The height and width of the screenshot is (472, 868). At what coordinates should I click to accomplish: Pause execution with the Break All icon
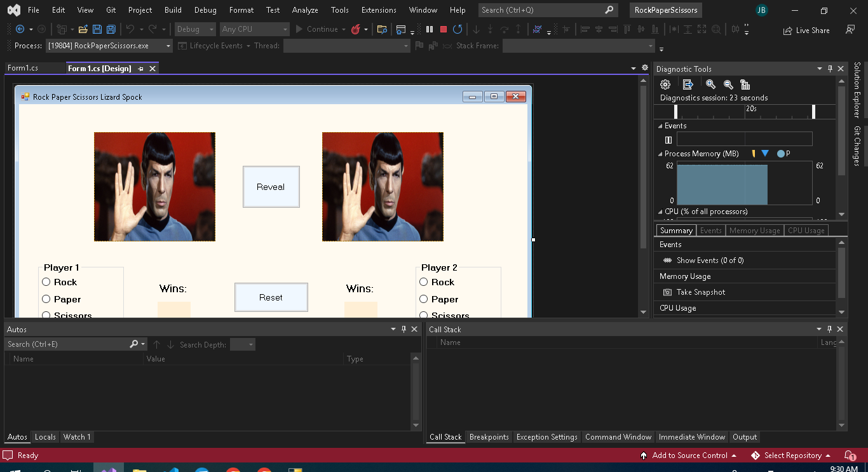430,29
